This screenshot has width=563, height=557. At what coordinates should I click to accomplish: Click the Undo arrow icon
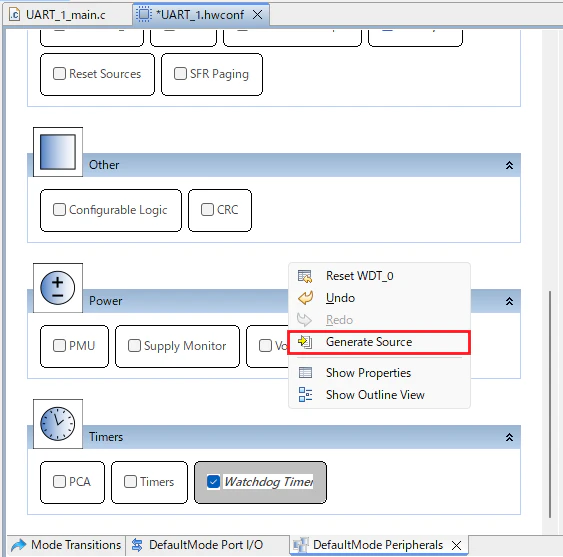tap(306, 298)
